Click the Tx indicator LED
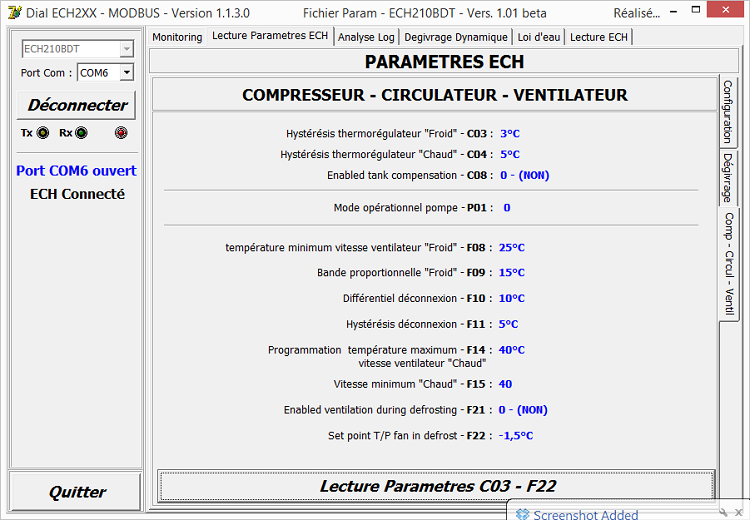Image resolution: width=750 pixels, height=520 pixels. click(43, 133)
